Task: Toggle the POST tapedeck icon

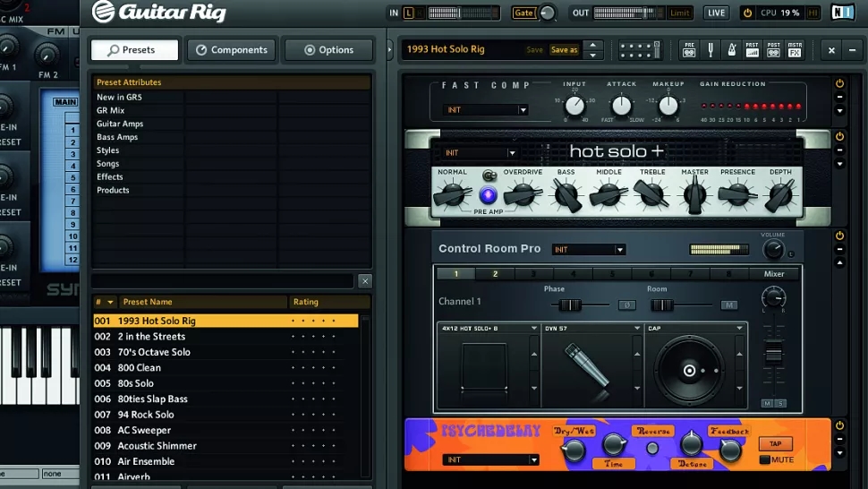Action: click(774, 50)
